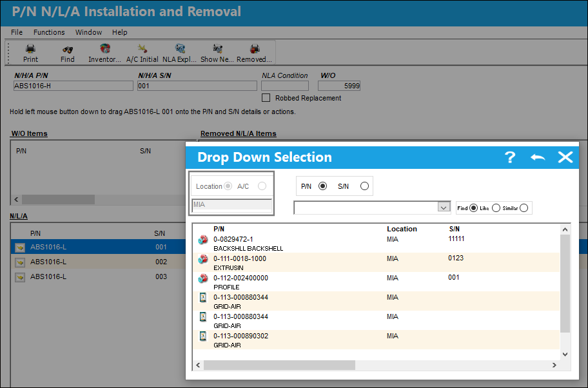Viewport: 588px width, 388px height.
Task: Open the Help menu
Action: [120, 32]
